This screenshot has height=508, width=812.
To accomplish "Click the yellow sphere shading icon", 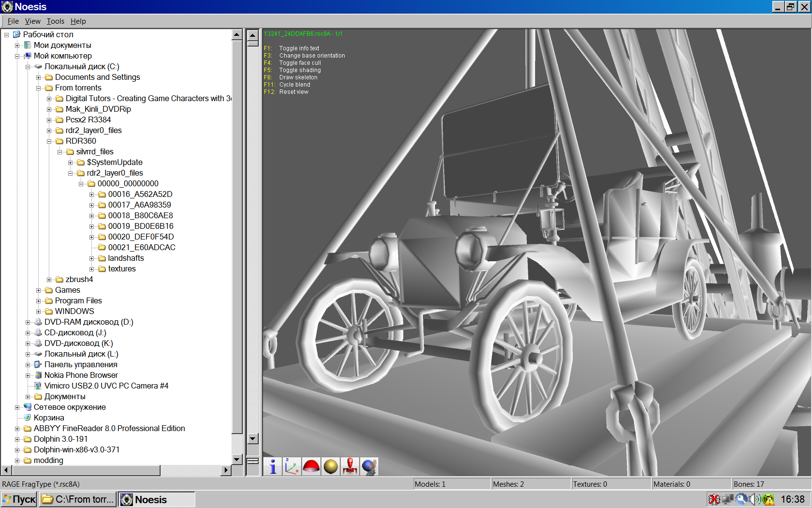I will 331,467.
